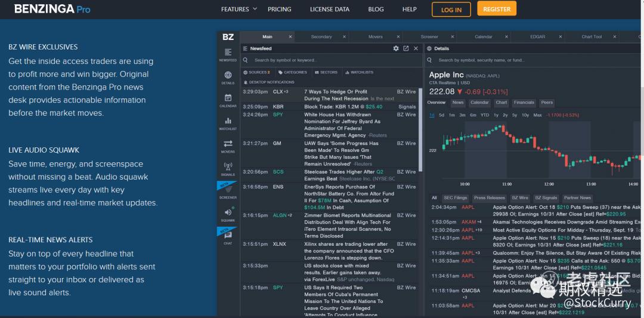The height and width of the screenshot is (318, 644).
Task: Expand the Features menu chevron
Action: click(x=255, y=8)
